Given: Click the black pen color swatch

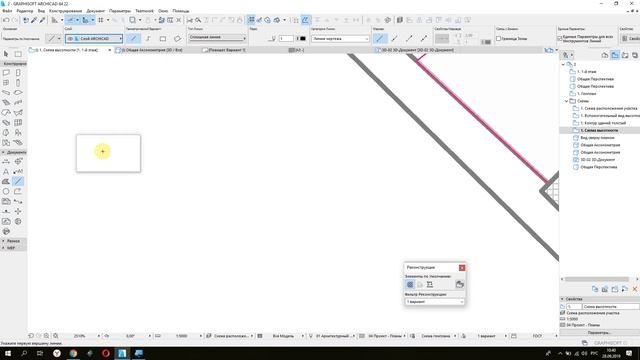Looking at the screenshot, I should coord(303,38).
